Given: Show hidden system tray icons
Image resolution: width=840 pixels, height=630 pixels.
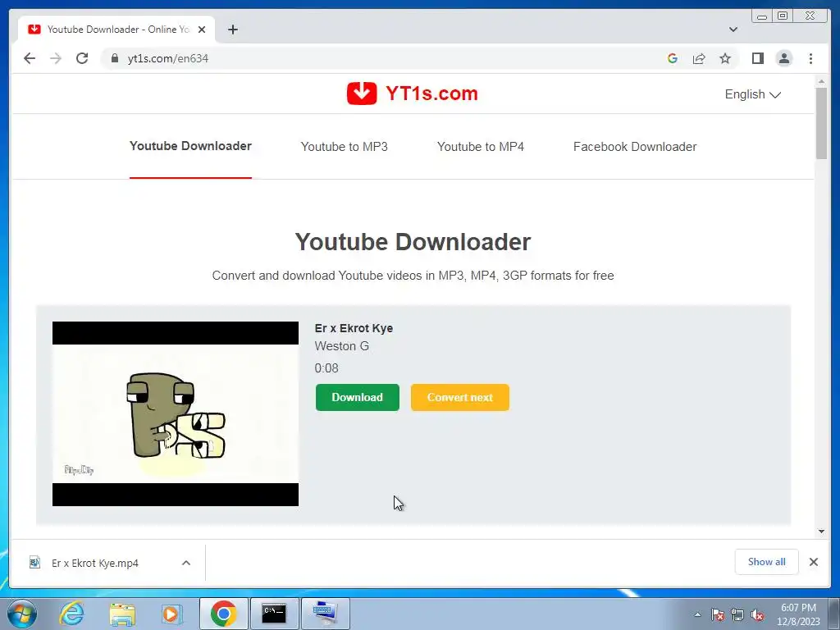Looking at the screenshot, I should point(697,614).
